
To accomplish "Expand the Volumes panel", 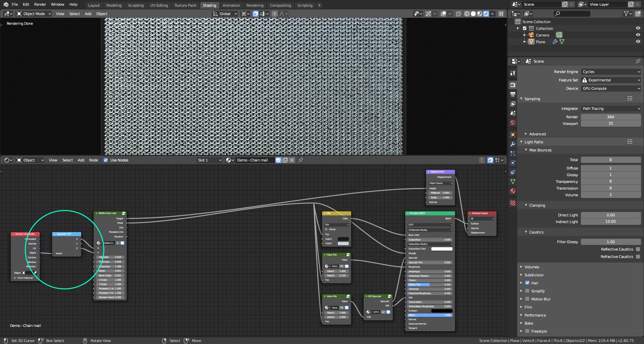I will (x=532, y=267).
